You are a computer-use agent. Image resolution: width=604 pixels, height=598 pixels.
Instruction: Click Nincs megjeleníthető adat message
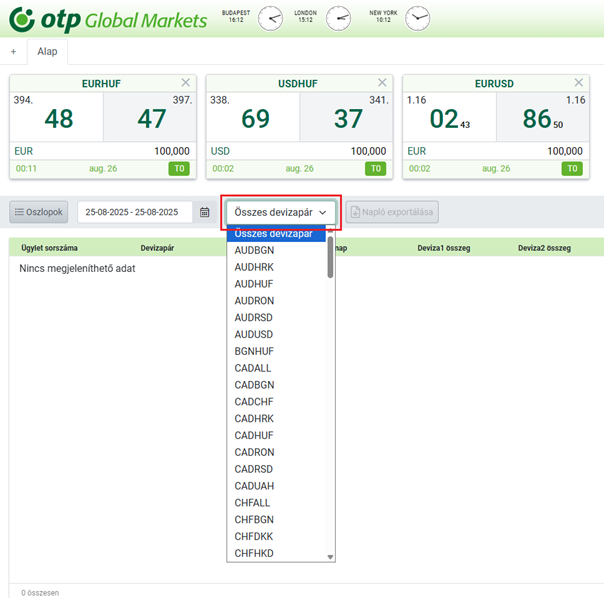click(x=77, y=269)
